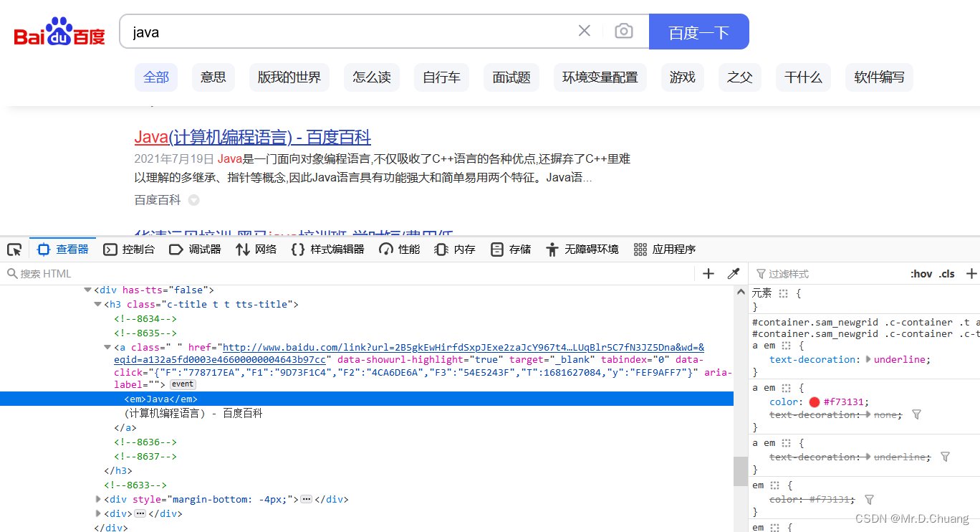Image resolution: width=980 pixels, height=532 pixels.
Task: Add a new CSS rule with the plus icon
Action: (x=971, y=274)
